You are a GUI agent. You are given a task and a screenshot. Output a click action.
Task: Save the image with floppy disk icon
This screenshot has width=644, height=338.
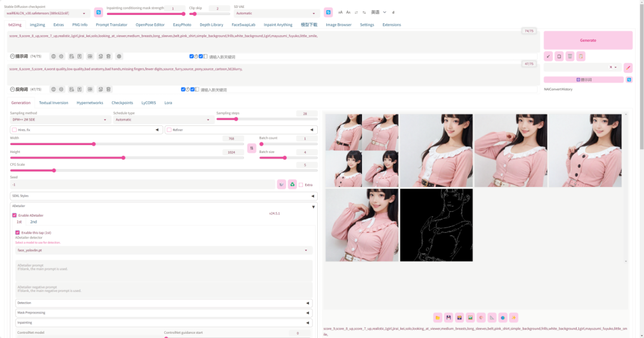point(448,318)
